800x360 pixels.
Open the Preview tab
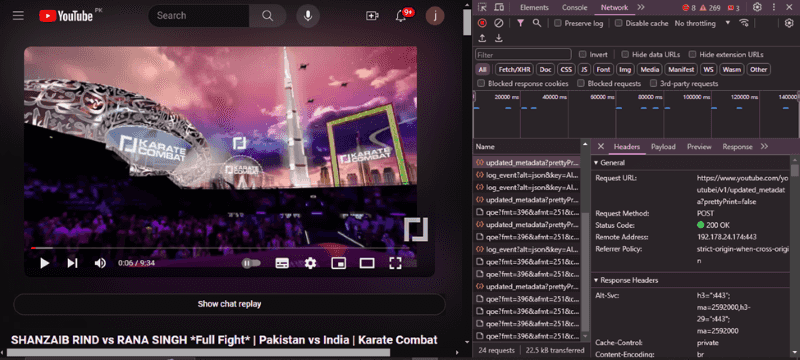699,147
